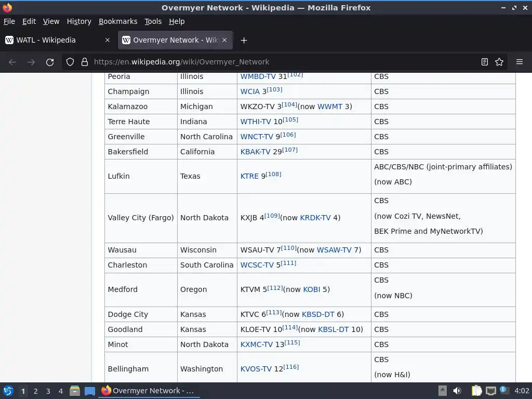Switch to workspace 2 in taskbar
This screenshot has height=399, width=532.
(36, 391)
